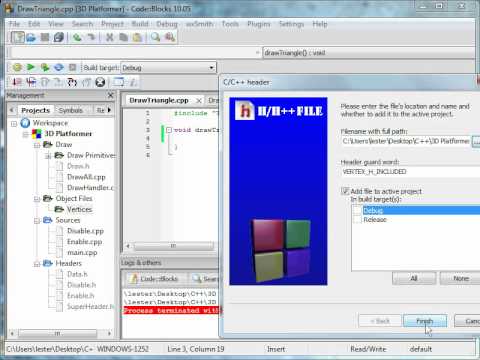Collapse the Object Files folder node
Viewport: 480px width, 360px height.
coord(37,199)
